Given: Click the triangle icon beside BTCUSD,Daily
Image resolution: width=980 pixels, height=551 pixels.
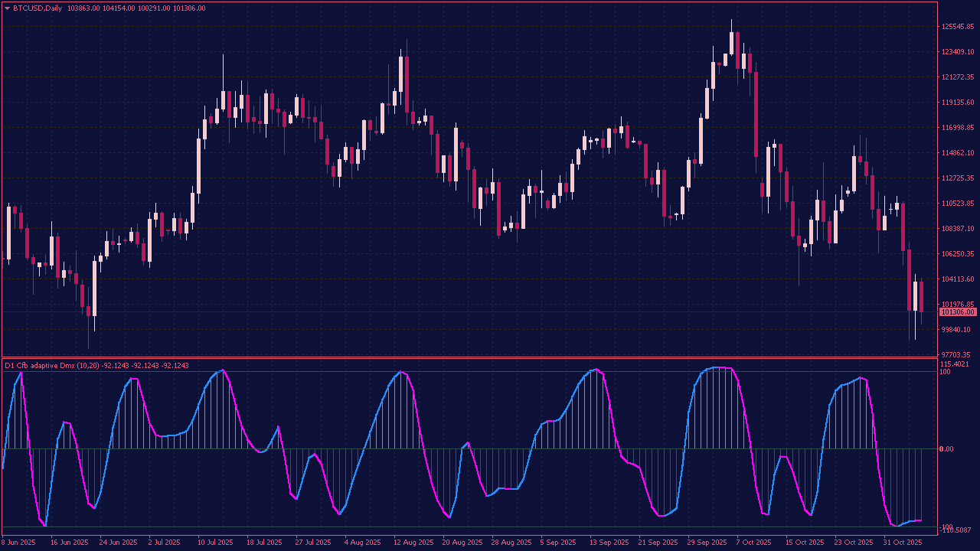Looking at the screenshot, I should tap(8, 8).
